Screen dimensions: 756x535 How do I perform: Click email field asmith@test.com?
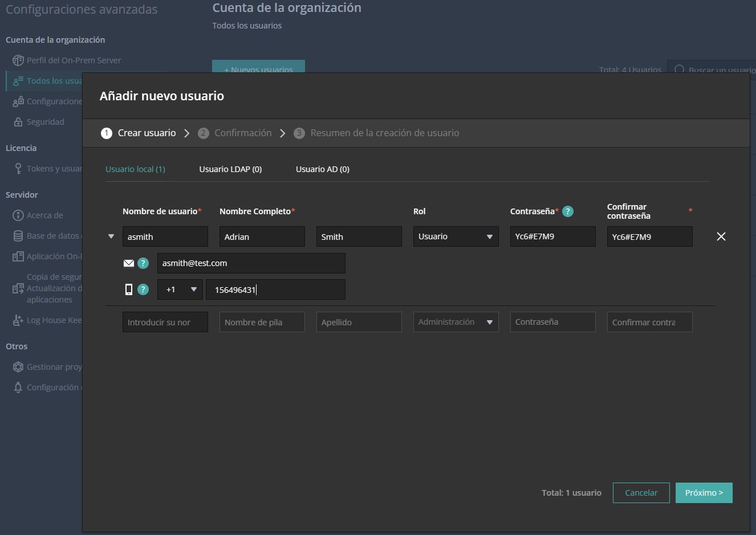point(251,263)
